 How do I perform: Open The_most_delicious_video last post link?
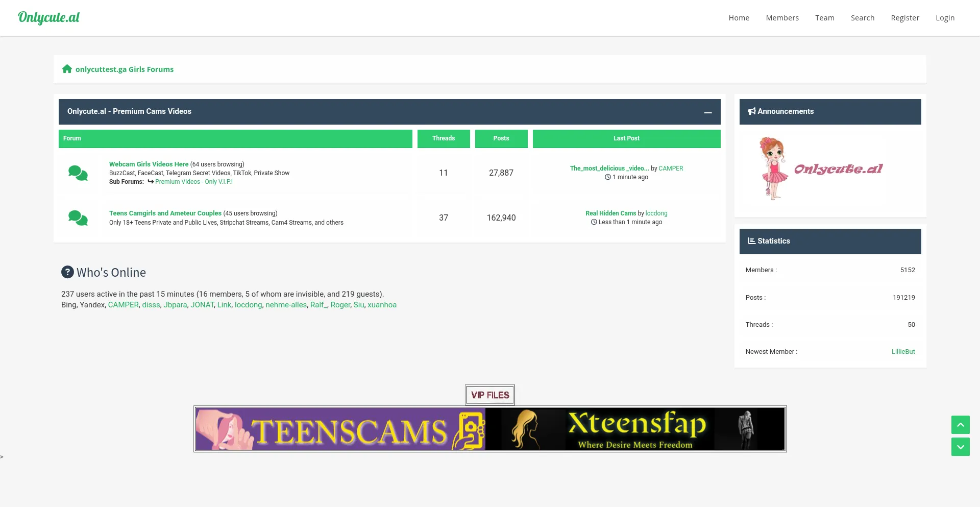[x=609, y=168]
